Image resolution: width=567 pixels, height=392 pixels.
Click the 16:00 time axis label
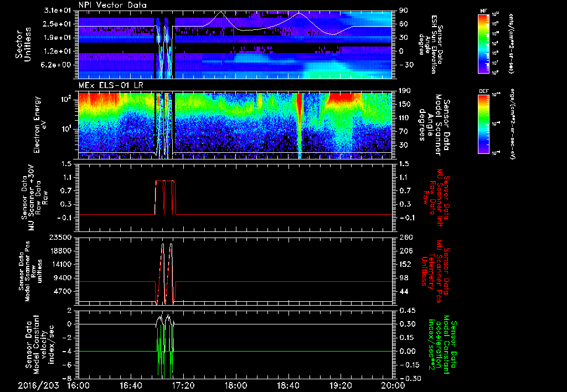coord(79,385)
